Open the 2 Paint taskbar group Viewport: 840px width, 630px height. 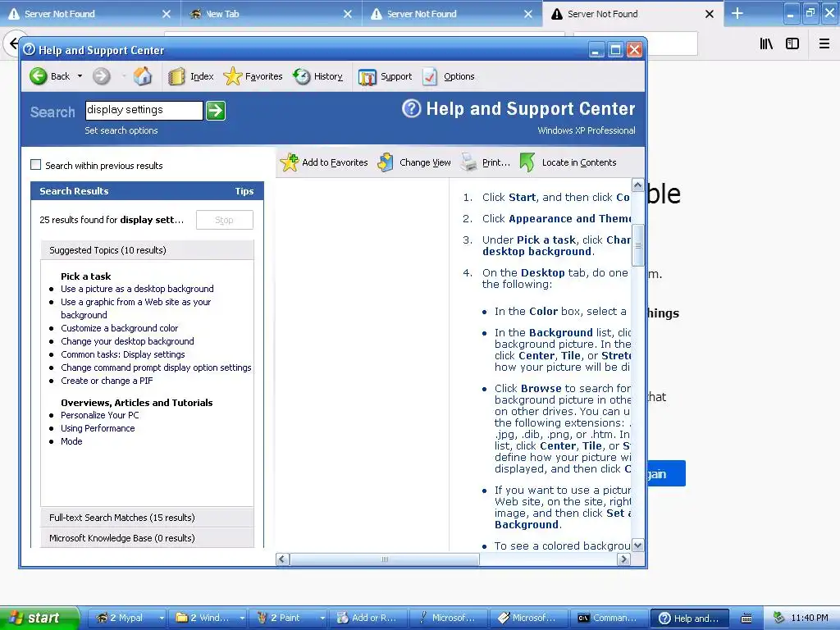288,618
